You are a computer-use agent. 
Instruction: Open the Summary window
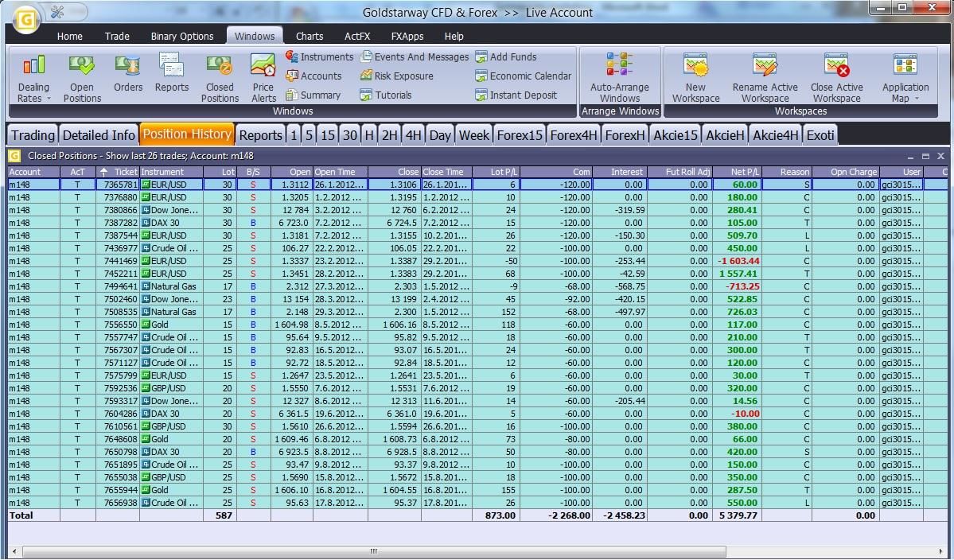pyautogui.click(x=313, y=95)
